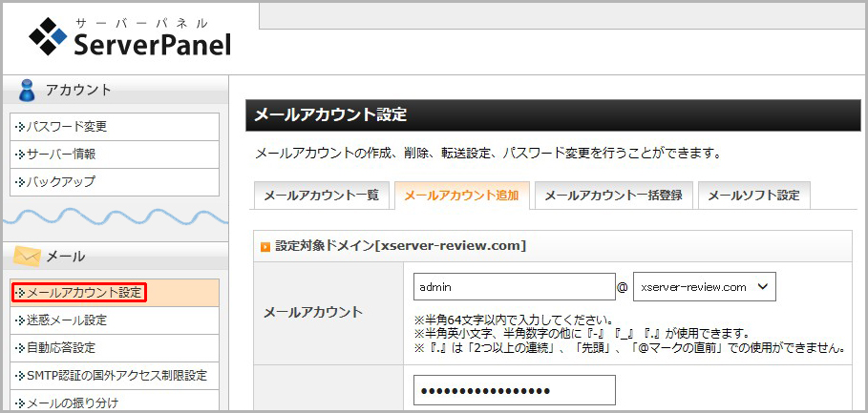This screenshot has width=868, height=413.
Task: Switch to the メールアカウント一括登録 tab
Action: point(613,195)
